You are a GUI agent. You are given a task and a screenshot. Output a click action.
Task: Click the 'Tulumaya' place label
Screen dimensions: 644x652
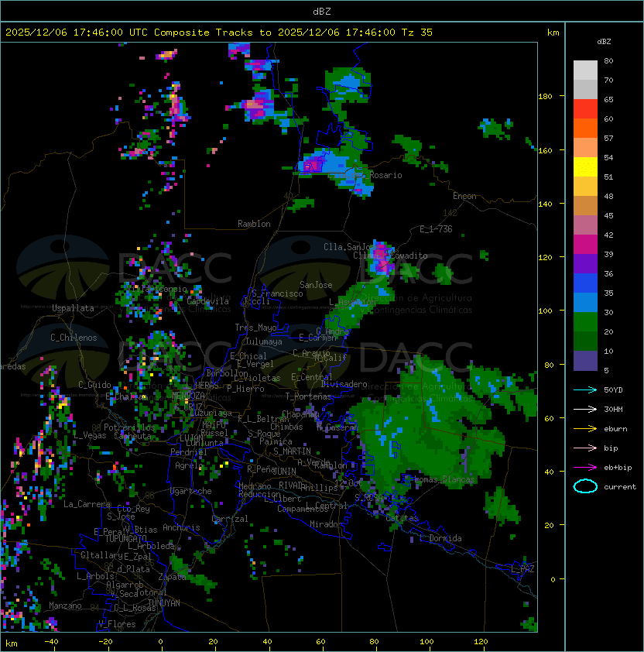click(264, 341)
